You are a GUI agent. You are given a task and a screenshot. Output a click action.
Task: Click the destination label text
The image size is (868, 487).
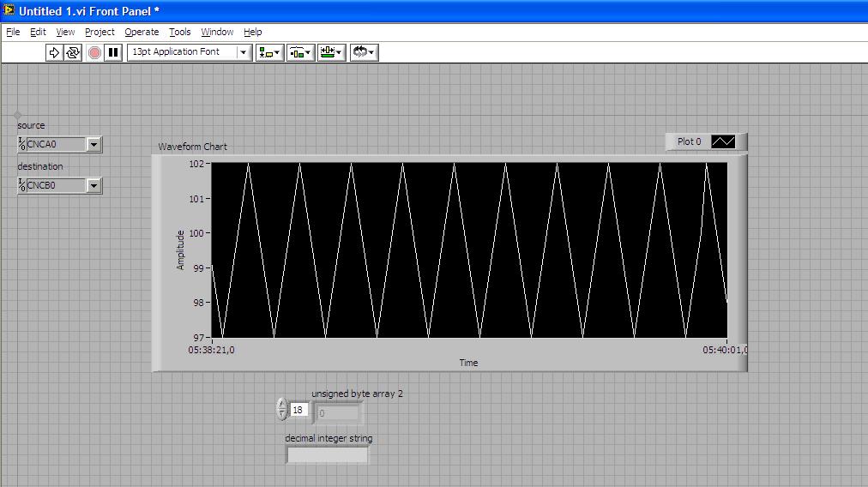39,166
